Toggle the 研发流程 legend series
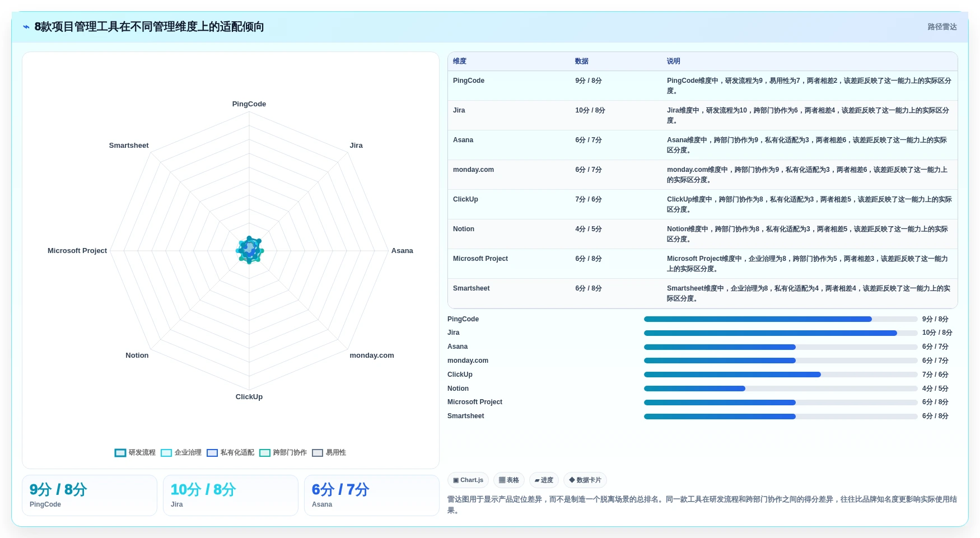Screen dimensions: 980x538 (x=135, y=452)
